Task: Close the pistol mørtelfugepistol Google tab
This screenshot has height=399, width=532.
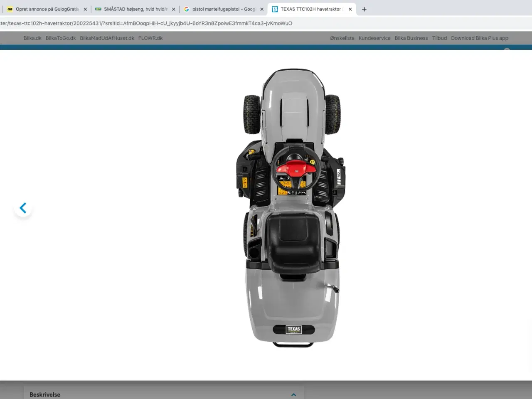Action: 262,9
